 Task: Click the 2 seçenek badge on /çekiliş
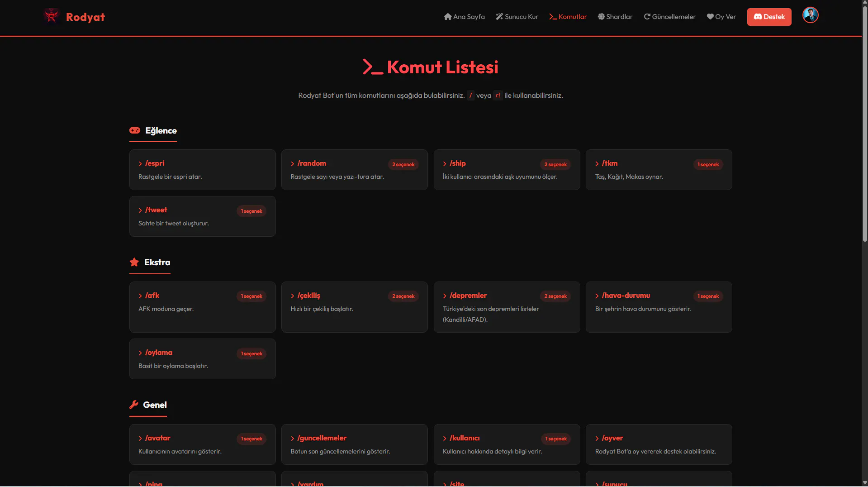pyautogui.click(x=403, y=296)
